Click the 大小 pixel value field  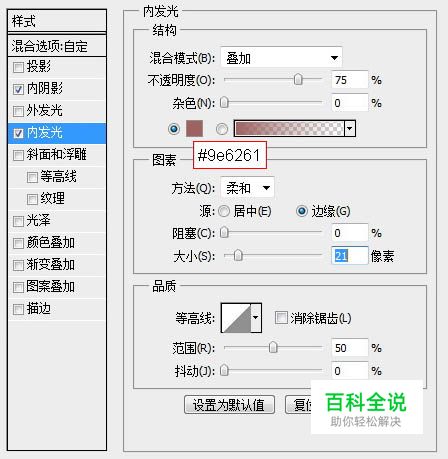point(350,256)
